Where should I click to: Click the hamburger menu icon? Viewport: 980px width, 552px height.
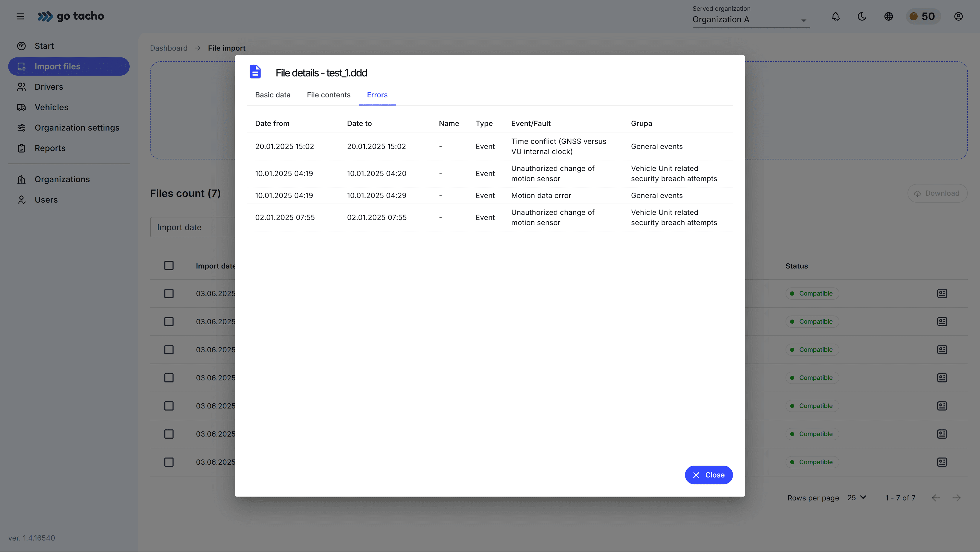click(x=20, y=16)
